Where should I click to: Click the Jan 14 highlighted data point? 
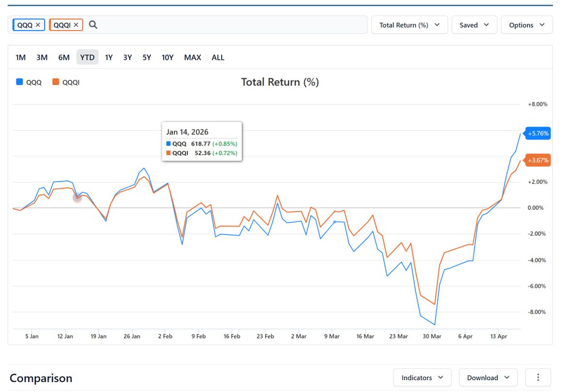click(x=77, y=197)
